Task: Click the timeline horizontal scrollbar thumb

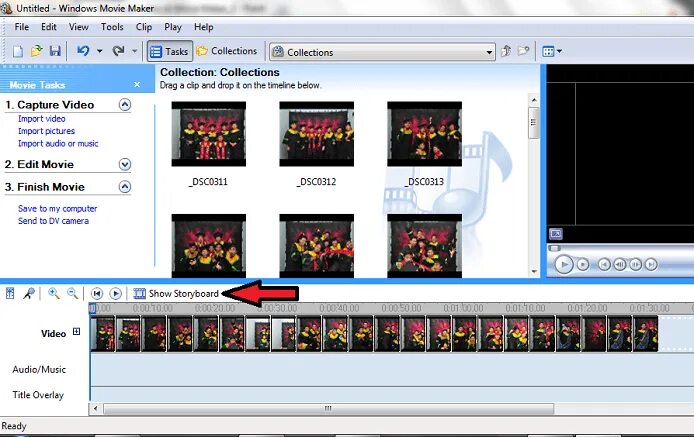Action: pos(328,409)
